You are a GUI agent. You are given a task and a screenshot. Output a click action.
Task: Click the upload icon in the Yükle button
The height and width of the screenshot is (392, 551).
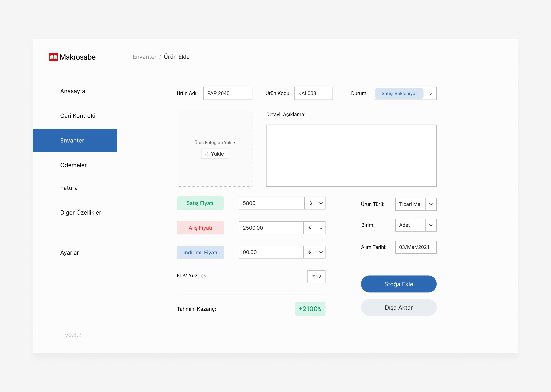coord(207,154)
